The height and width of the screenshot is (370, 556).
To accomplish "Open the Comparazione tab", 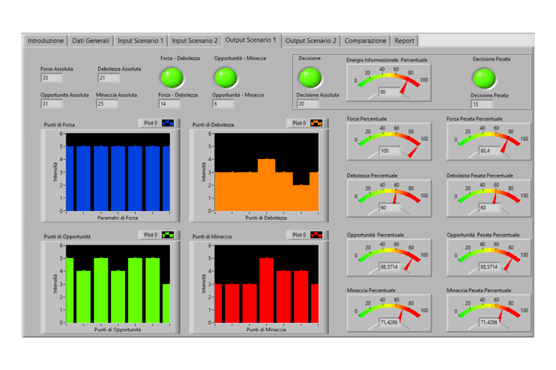I will 365,40.
